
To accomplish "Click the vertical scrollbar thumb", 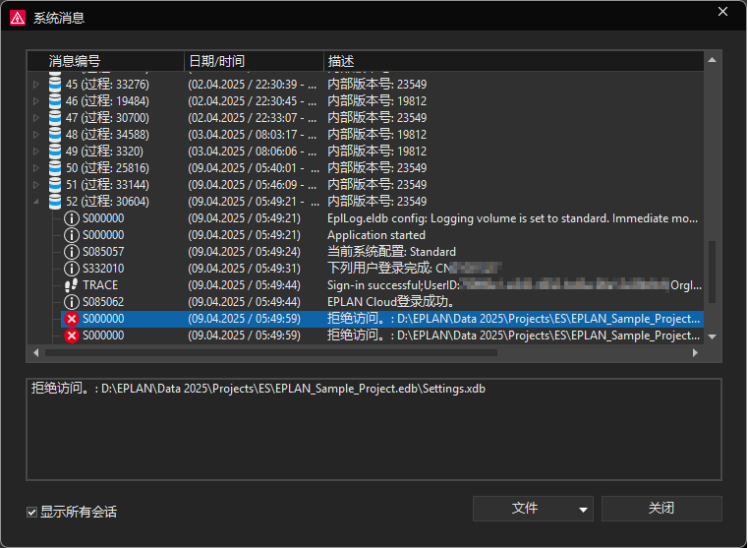I will click(x=712, y=272).
